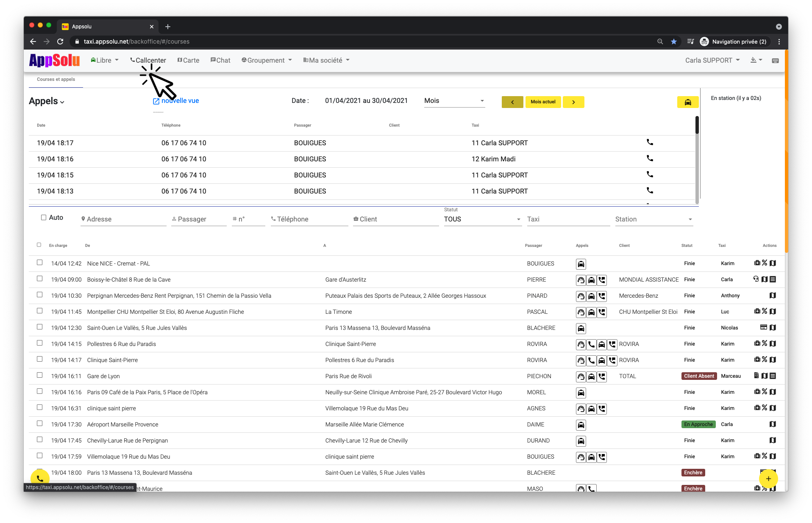Click the document icon in the PIECHON row

pos(756,376)
